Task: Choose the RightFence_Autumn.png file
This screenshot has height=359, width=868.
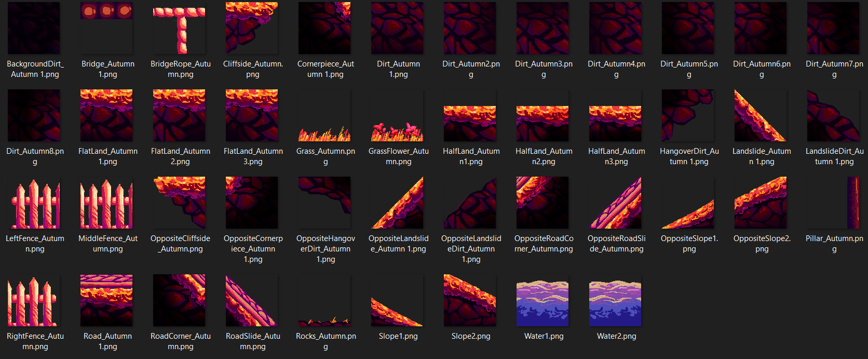Action: tap(34, 301)
